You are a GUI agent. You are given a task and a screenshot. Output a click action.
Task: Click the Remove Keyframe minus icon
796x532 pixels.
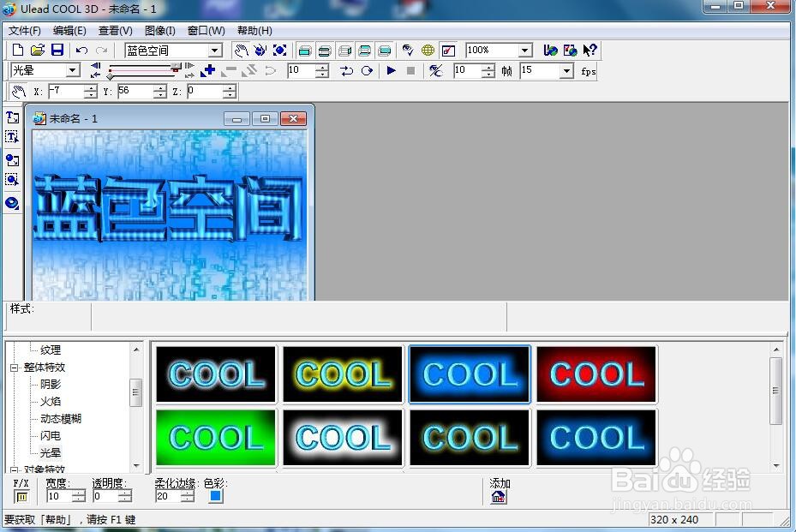pos(229,70)
